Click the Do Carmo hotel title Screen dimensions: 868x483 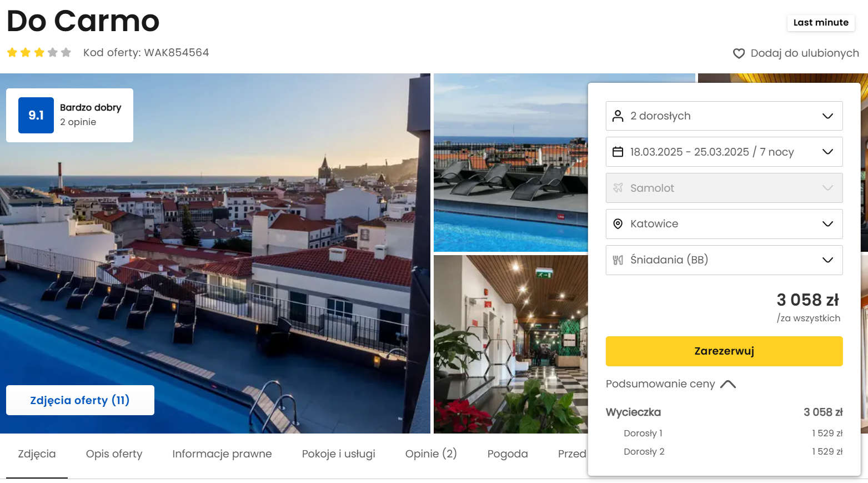pos(83,21)
